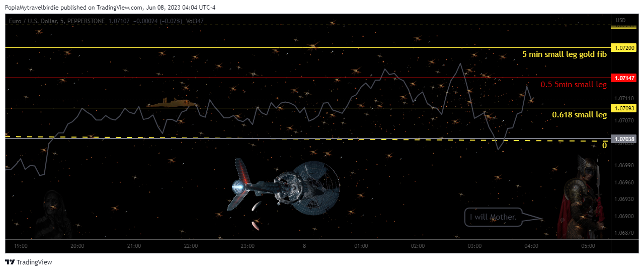The height and width of the screenshot is (271, 644).
Task: Click the yellow 1.07200 price label
Action: pos(624,48)
